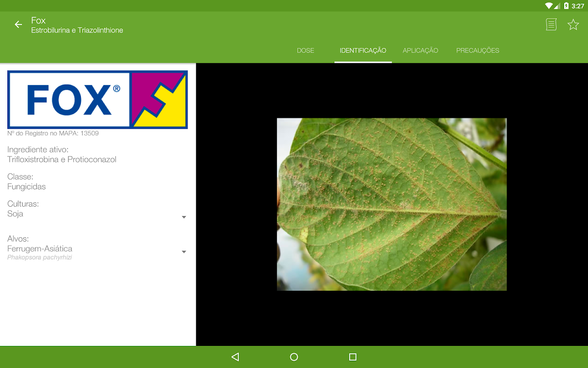
Task: Tap the 'Fox' title in header
Action: tap(39, 20)
